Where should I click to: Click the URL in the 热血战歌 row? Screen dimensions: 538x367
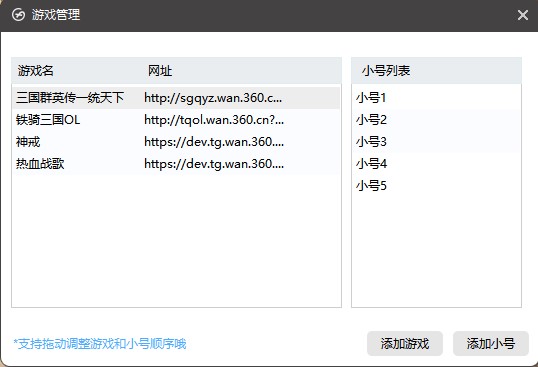point(214,164)
